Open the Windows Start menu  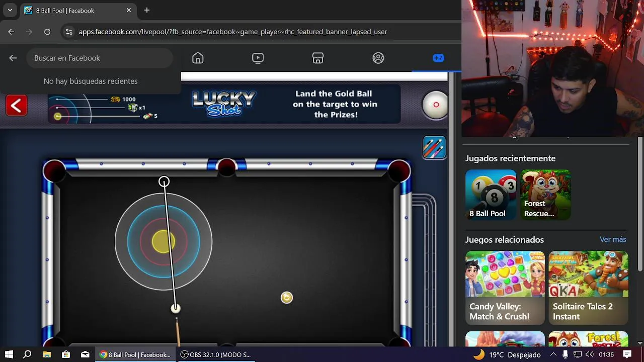coord(9,354)
